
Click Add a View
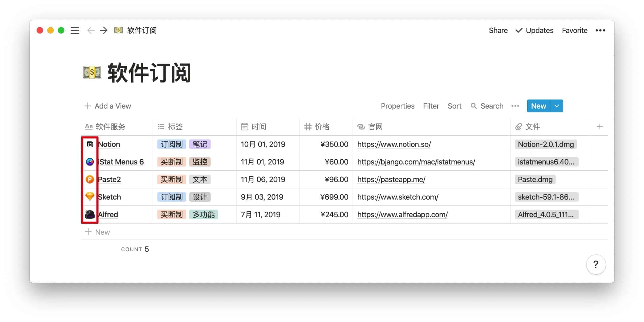tap(108, 106)
